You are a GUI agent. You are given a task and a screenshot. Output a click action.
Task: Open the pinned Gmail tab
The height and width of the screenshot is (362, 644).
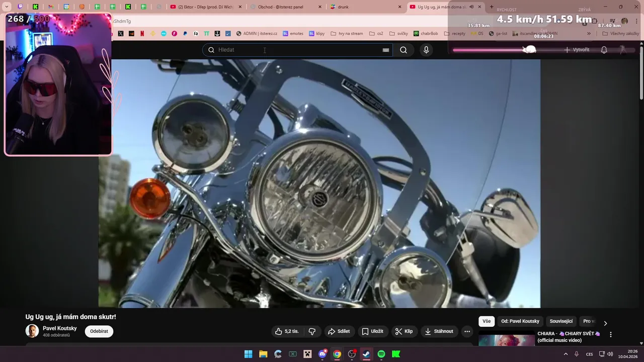[x=51, y=7]
